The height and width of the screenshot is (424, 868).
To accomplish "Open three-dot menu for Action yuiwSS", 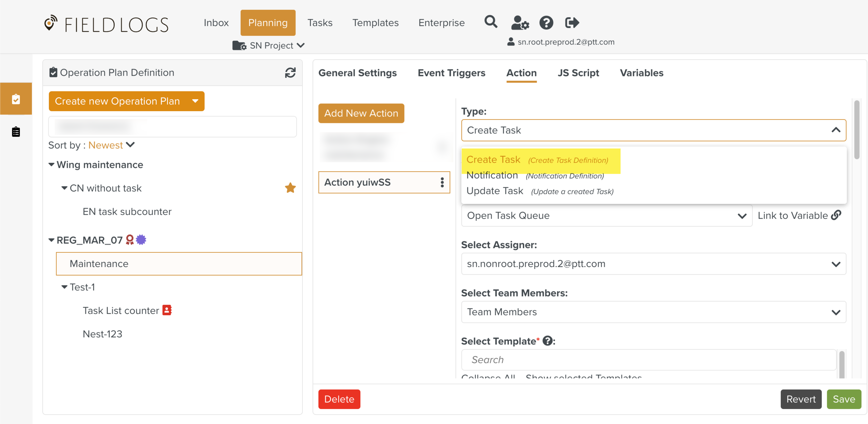I will pyautogui.click(x=442, y=182).
